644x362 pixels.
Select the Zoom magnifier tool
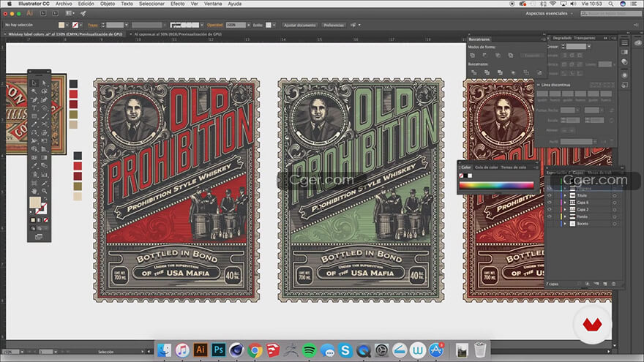[x=44, y=191]
